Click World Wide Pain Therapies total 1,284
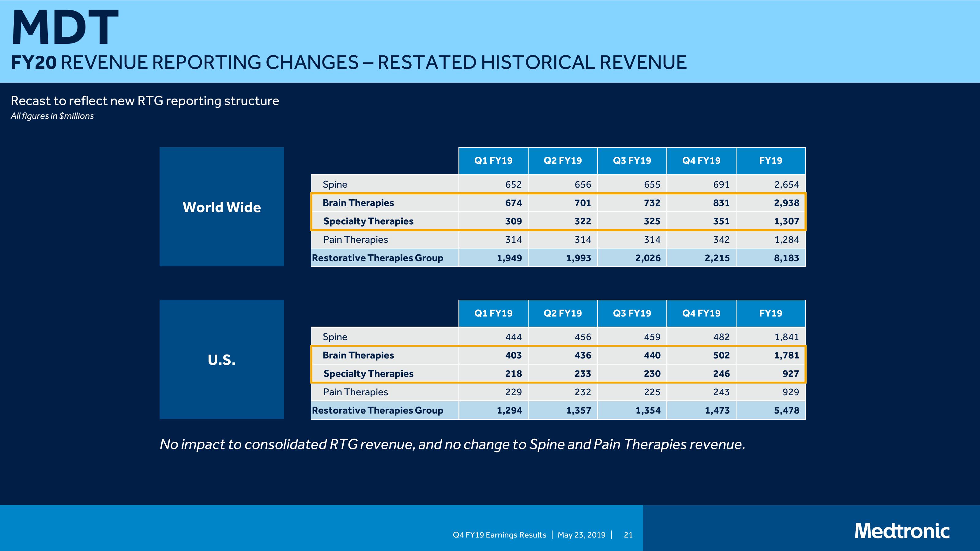The height and width of the screenshot is (551, 980). point(787,240)
